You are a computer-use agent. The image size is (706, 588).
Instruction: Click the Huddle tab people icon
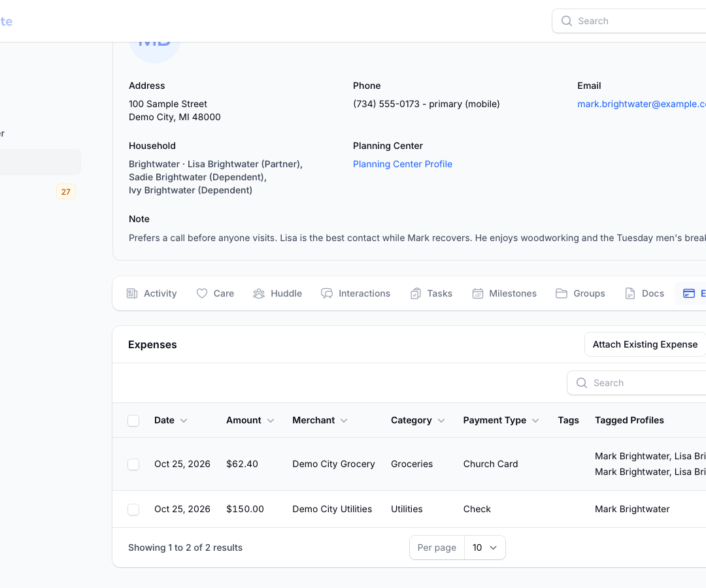coord(259,293)
